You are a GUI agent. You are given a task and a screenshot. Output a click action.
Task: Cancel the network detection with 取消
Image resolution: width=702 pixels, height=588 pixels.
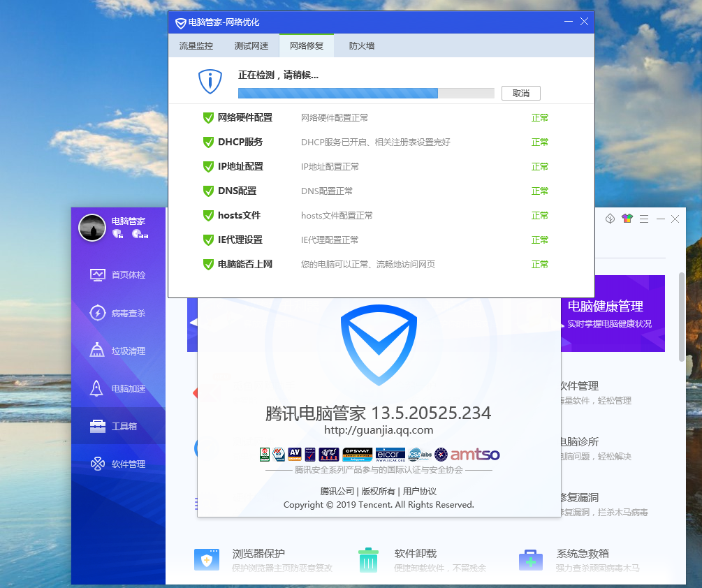click(520, 93)
